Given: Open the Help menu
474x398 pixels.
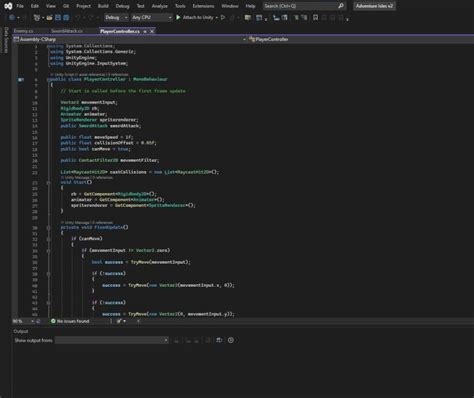Looking at the screenshot, I should tap(250, 6).
